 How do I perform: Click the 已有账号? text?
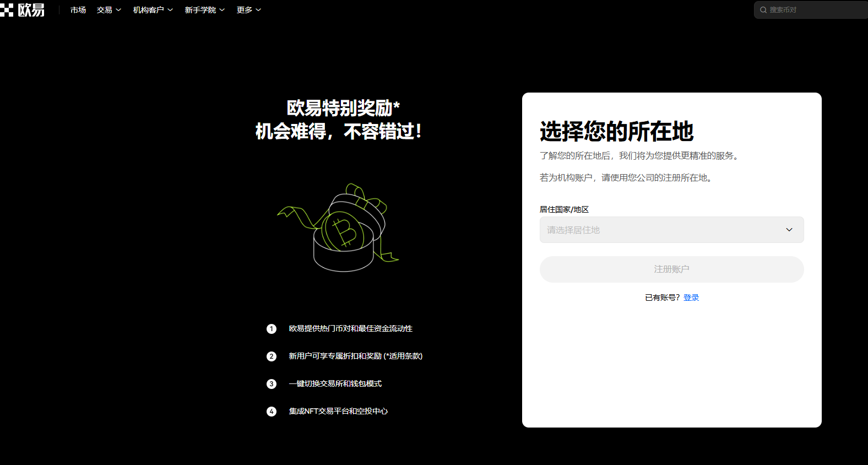663,298
